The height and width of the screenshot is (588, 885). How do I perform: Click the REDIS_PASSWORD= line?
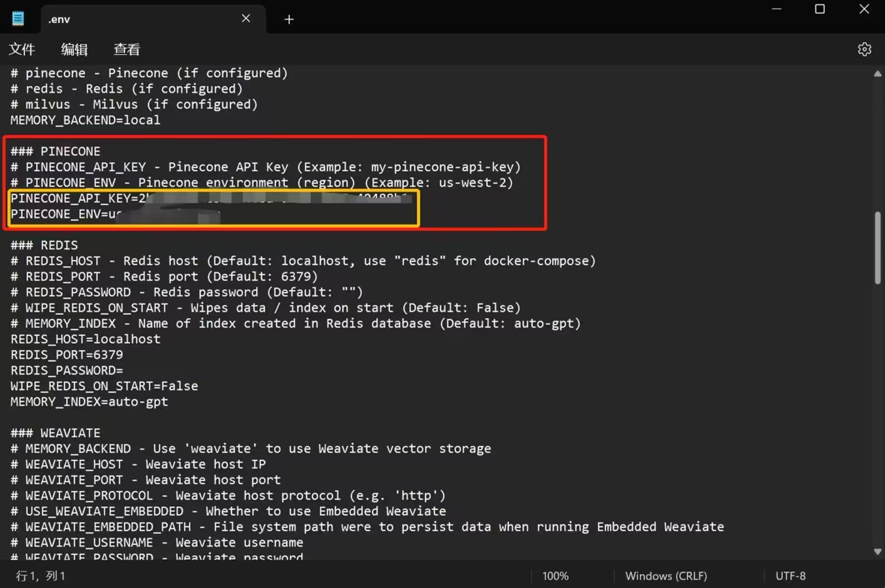click(67, 370)
